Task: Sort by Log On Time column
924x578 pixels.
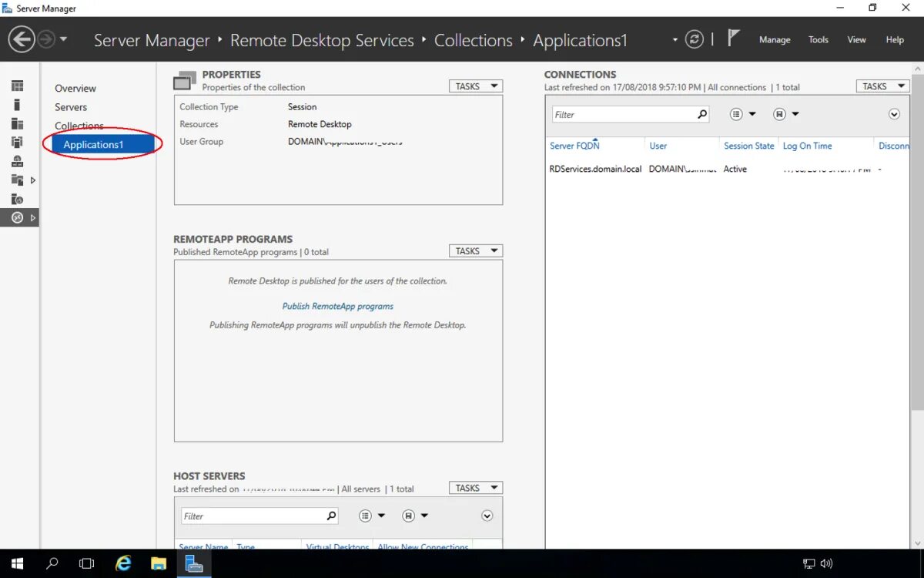Action: [808, 146]
